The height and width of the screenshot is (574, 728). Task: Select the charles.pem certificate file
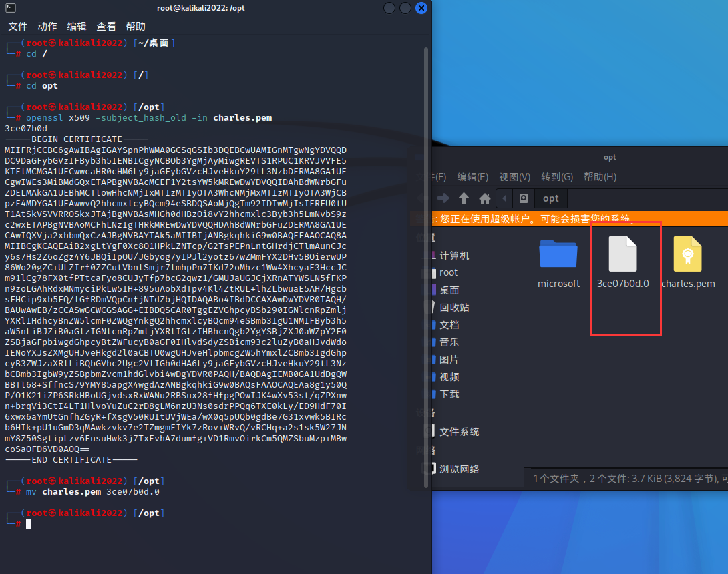(x=687, y=263)
